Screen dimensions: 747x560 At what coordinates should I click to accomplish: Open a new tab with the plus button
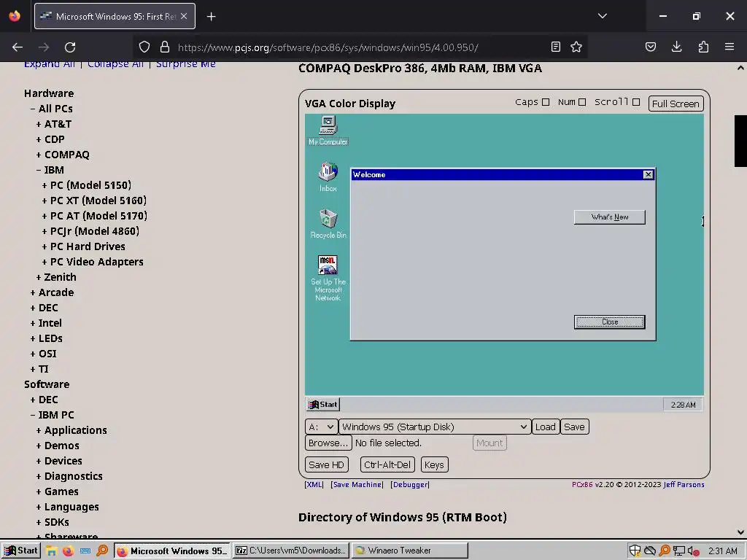[x=211, y=17]
